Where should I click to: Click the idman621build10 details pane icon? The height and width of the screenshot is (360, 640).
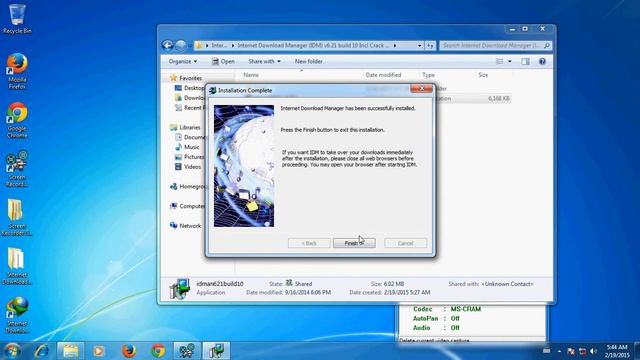click(x=180, y=288)
